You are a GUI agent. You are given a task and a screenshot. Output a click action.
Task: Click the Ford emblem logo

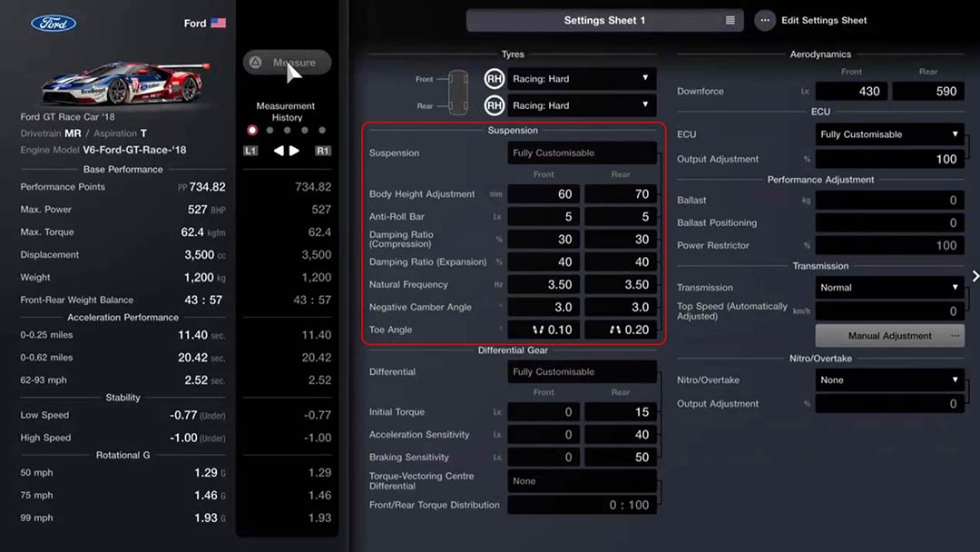[53, 23]
